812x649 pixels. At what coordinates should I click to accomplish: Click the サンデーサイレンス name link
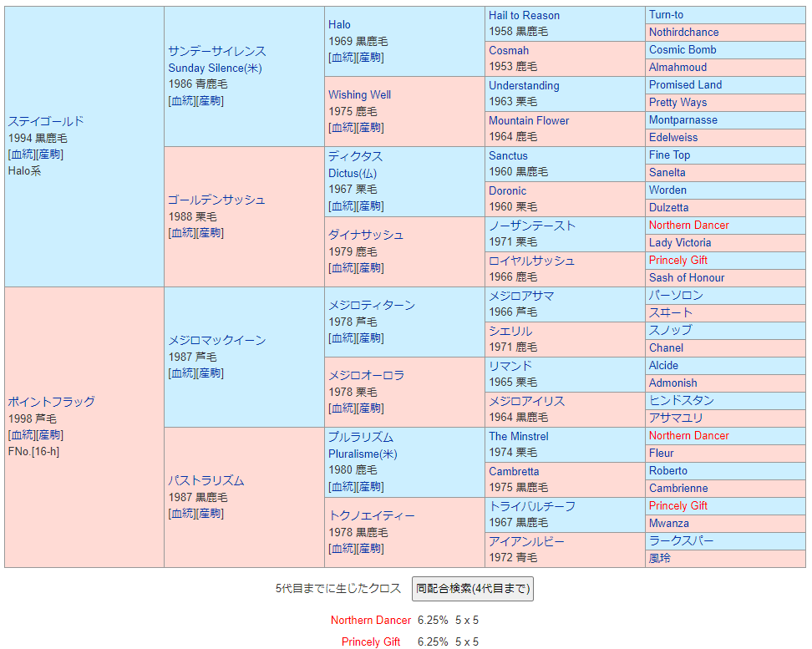click(216, 51)
